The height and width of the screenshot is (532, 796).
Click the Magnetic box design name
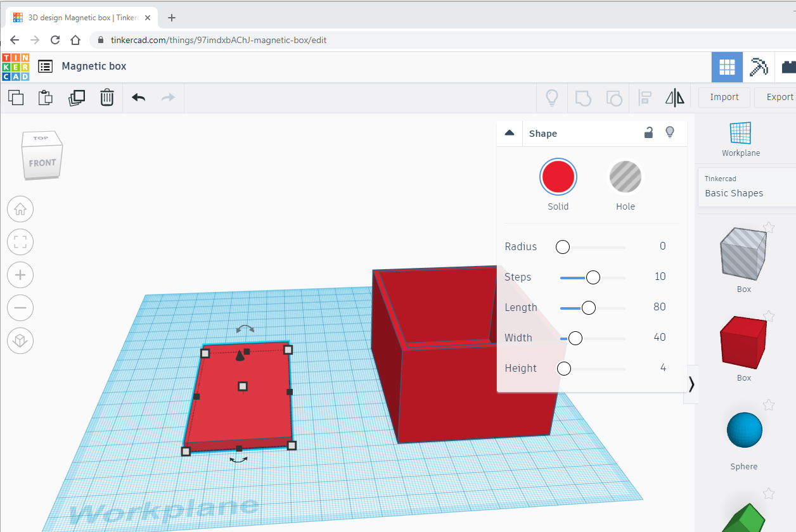[x=94, y=66]
